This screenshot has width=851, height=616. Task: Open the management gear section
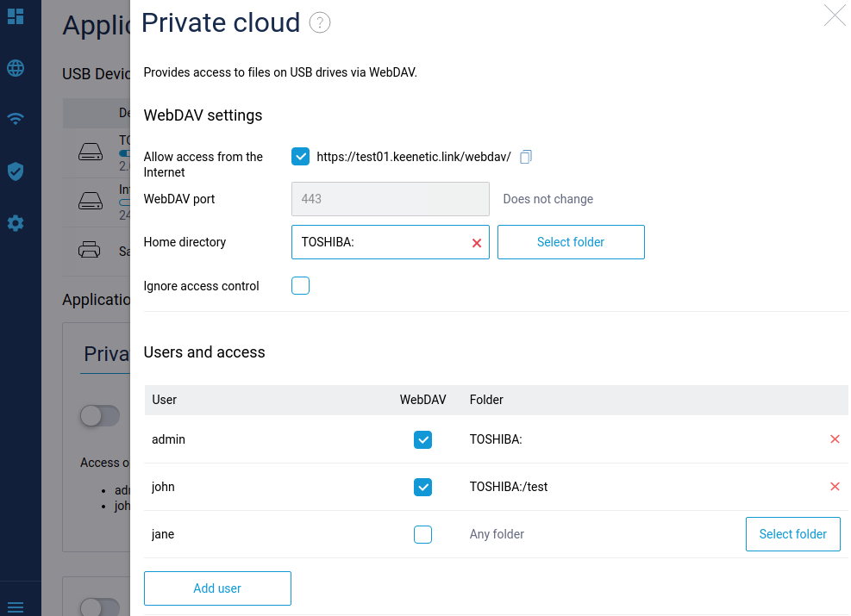click(16, 223)
